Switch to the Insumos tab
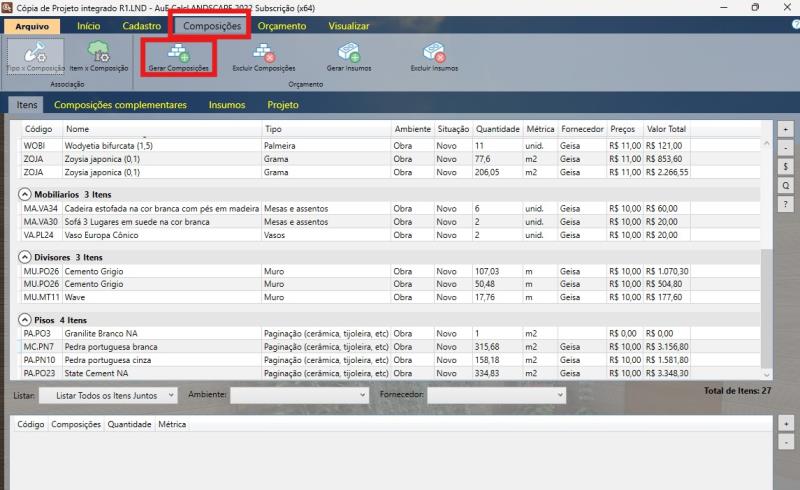The width and height of the screenshot is (800, 490). pyautogui.click(x=226, y=104)
